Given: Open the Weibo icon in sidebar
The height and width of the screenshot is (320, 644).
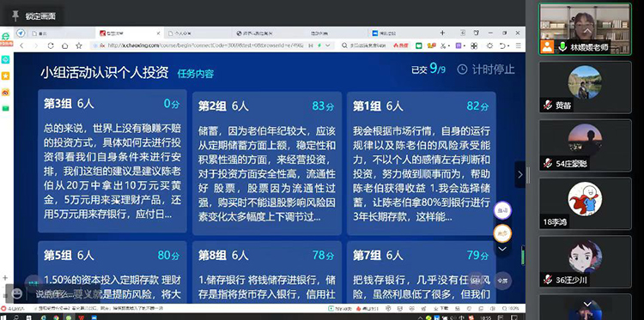Looking at the screenshot, I should click(x=6, y=93).
